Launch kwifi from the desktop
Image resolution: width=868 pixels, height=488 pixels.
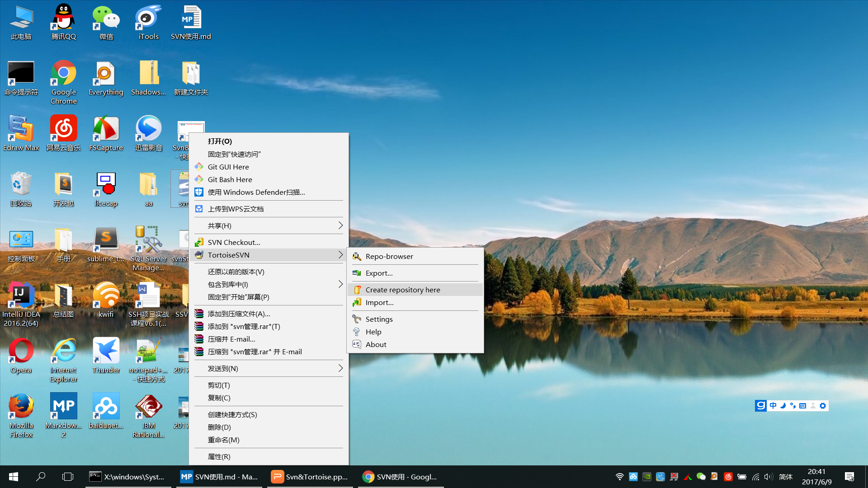tap(106, 300)
